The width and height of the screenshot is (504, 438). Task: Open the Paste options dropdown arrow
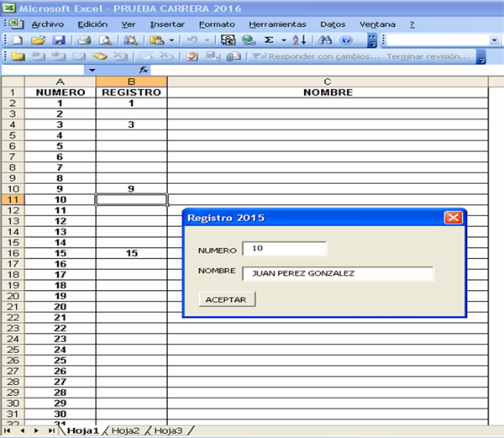171,40
